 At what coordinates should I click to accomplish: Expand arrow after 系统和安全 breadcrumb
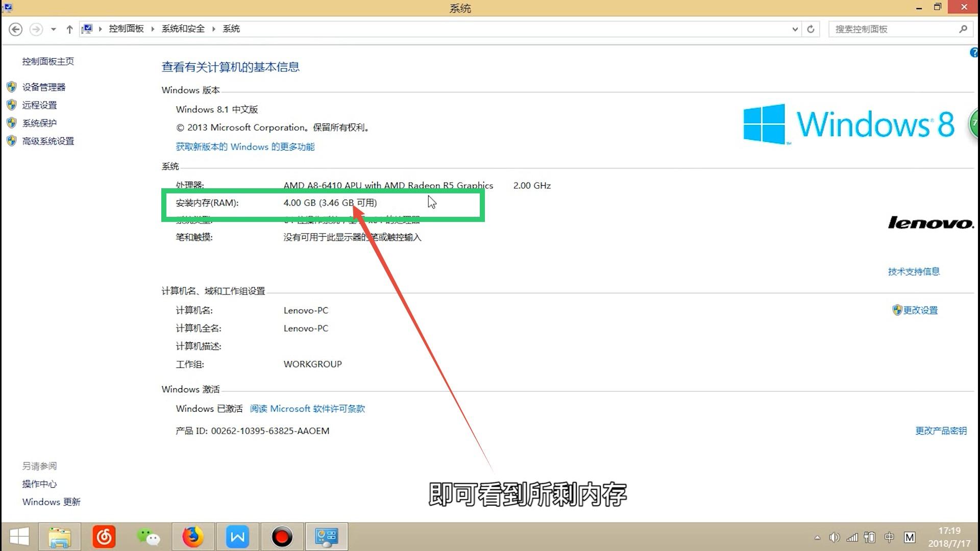pyautogui.click(x=214, y=29)
